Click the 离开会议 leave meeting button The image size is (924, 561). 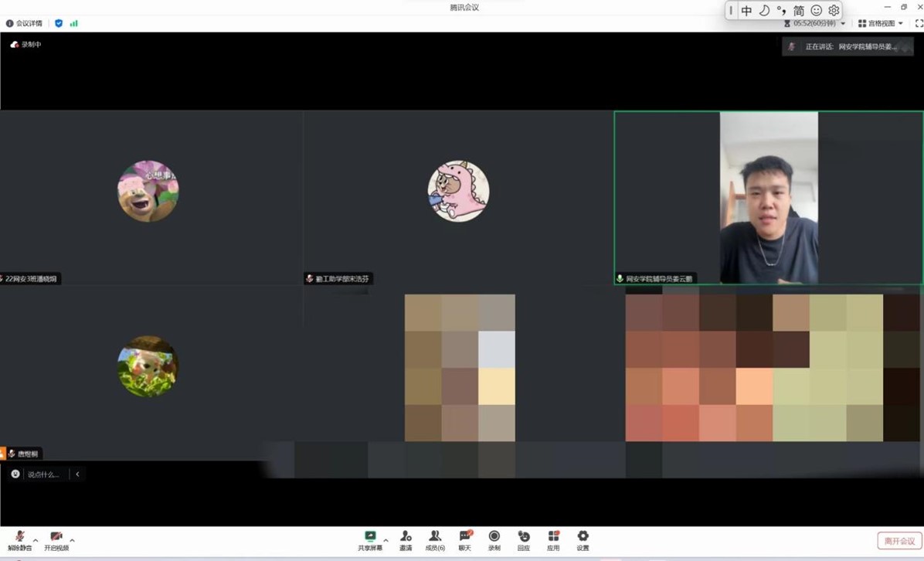pos(899,541)
